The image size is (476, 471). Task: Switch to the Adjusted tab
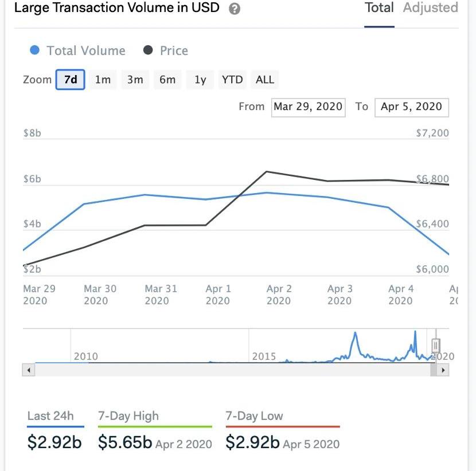pyautogui.click(x=430, y=8)
